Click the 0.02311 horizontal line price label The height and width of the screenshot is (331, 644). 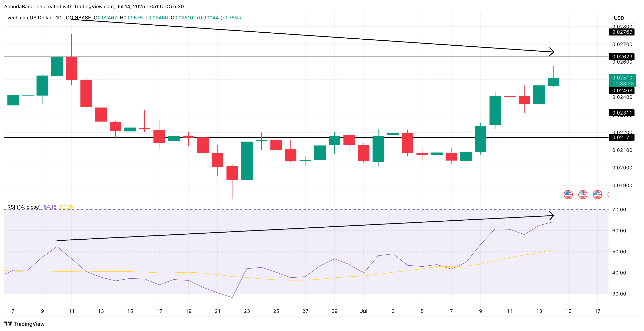click(622, 113)
